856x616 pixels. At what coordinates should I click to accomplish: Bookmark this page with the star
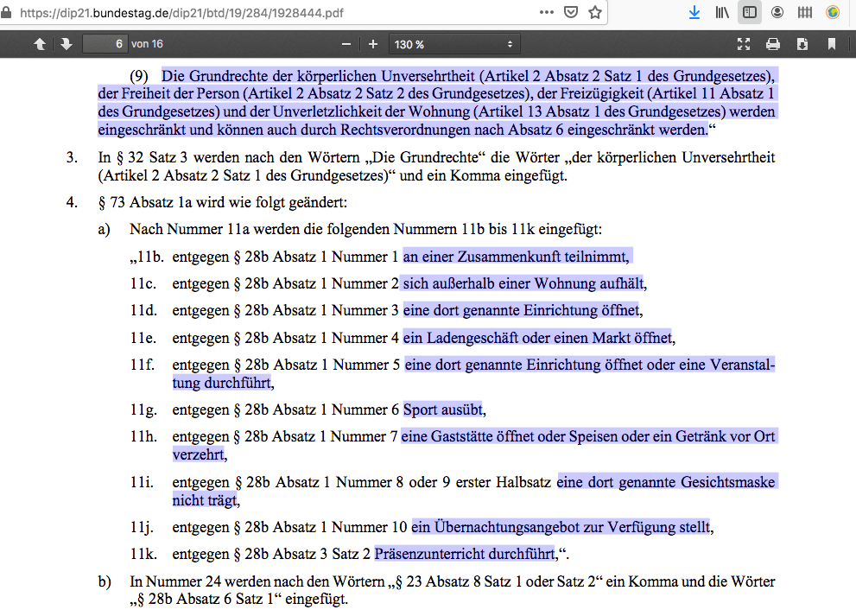click(594, 12)
